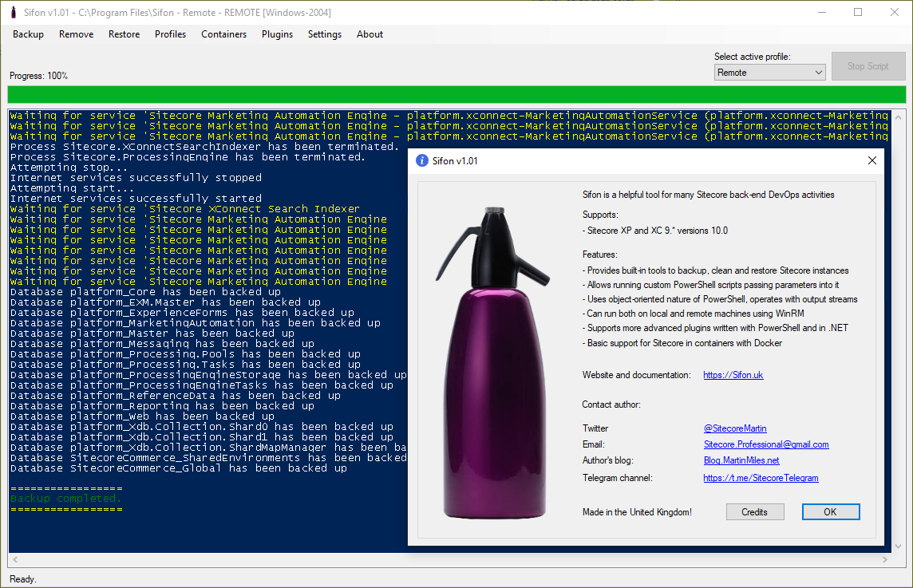913x588 pixels.
Task: Click the OK button in About dialog
Action: click(x=830, y=511)
